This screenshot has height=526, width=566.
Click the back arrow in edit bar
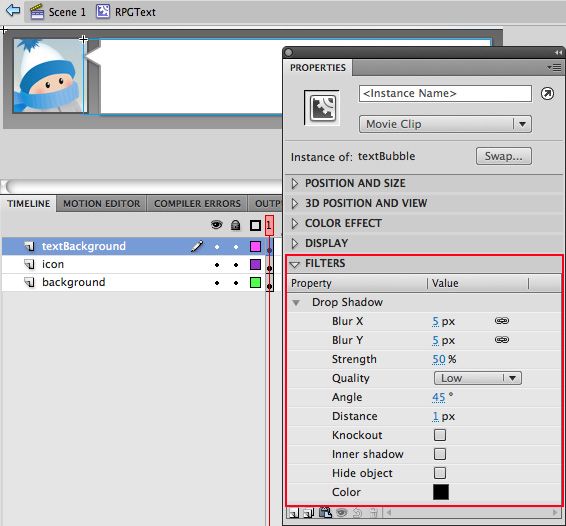(13, 10)
